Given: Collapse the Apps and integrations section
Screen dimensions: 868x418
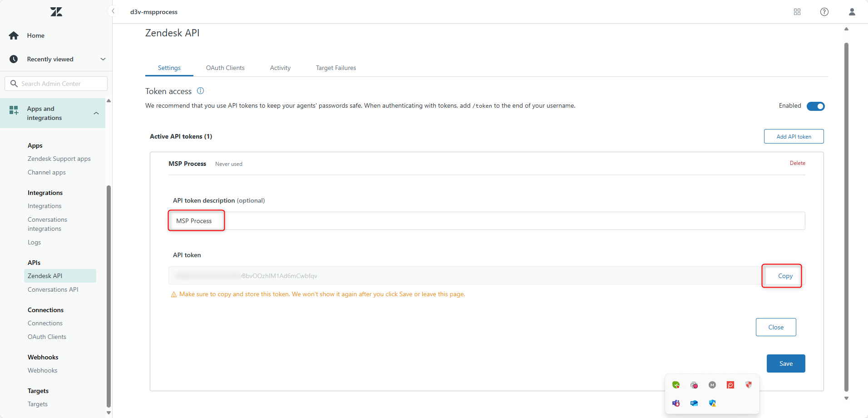Looking at the screenshot, I should click(96, 113).
